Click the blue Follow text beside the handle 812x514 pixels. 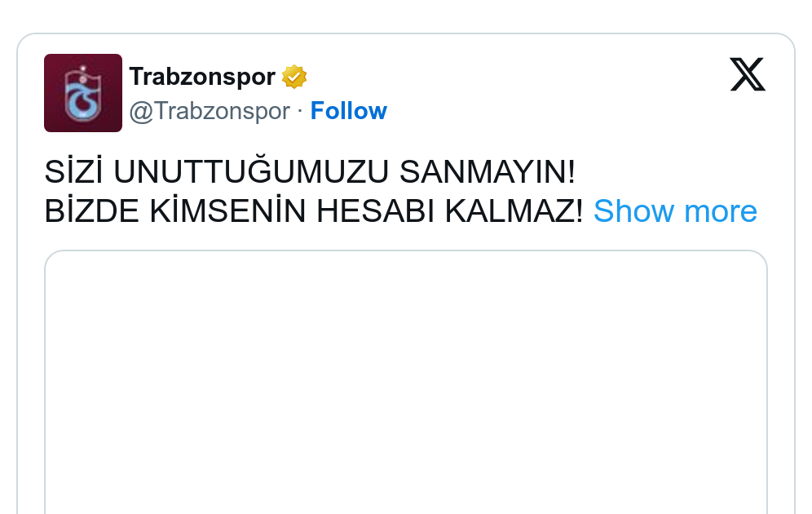click(348, 111)
